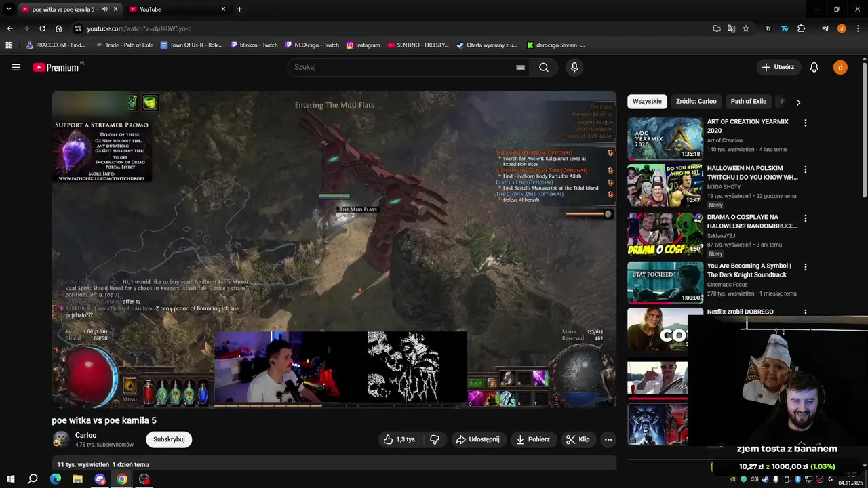The height and width of the screenshot is (488, 868).
Task: Open the media control music-note icon
Action: point(825,28)
